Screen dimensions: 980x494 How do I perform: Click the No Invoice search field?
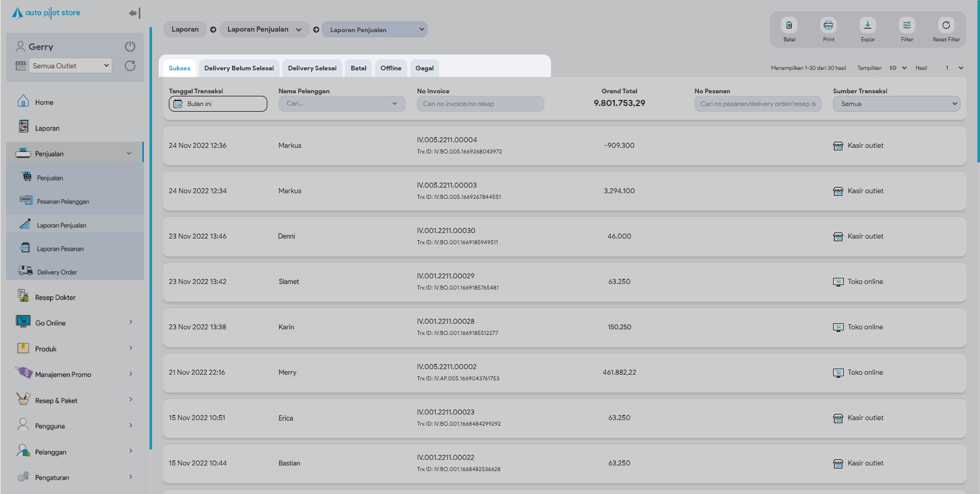pyautogui.click(x=480, y=104)
